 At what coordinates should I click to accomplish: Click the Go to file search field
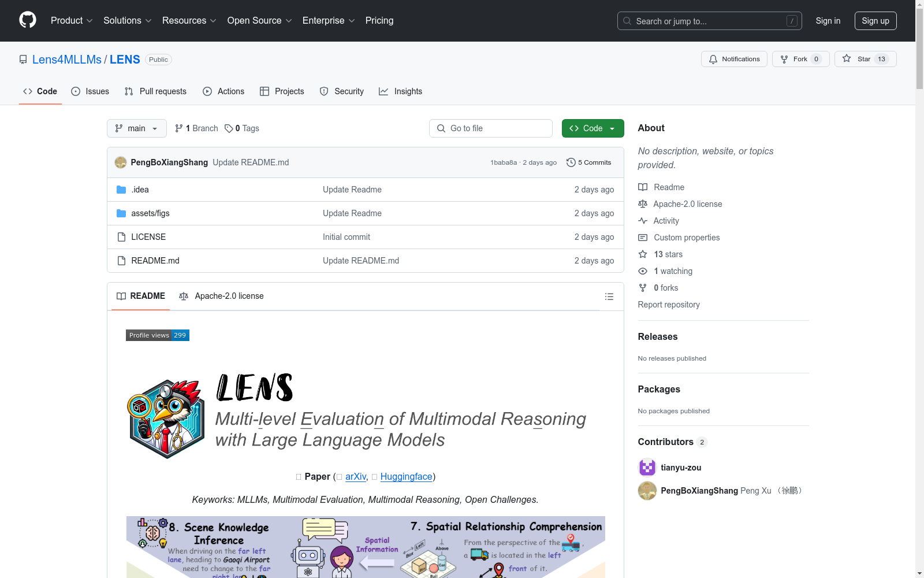coord(491,128)
